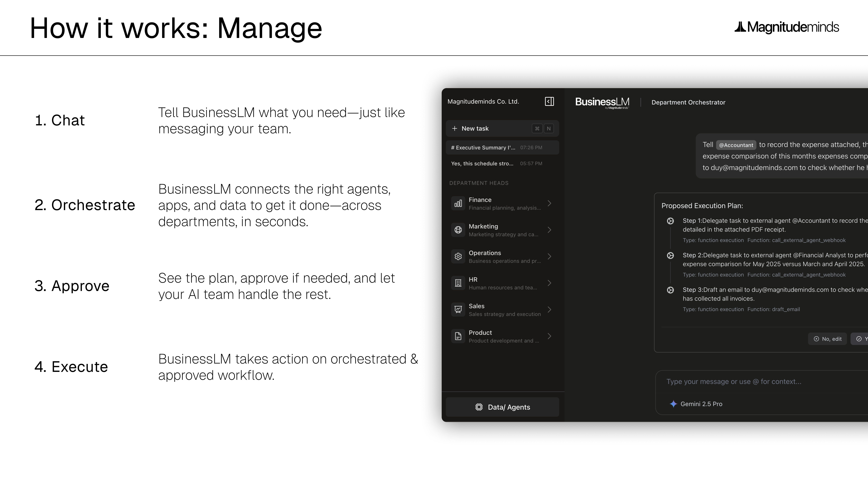The height and width of the screenshot is (488, 868).
Task: Click the Step 3 gear icon
Action: point(671,290)
